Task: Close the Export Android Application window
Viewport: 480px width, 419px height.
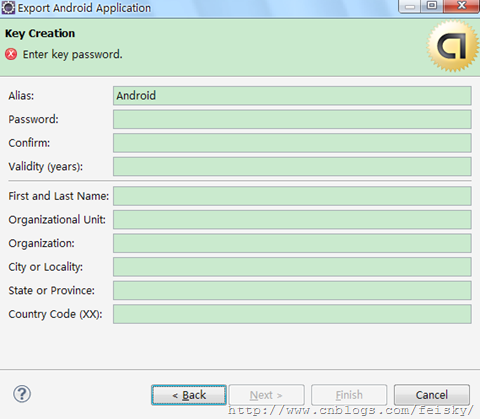Action: pyautogui.click(x=461, y=6)
